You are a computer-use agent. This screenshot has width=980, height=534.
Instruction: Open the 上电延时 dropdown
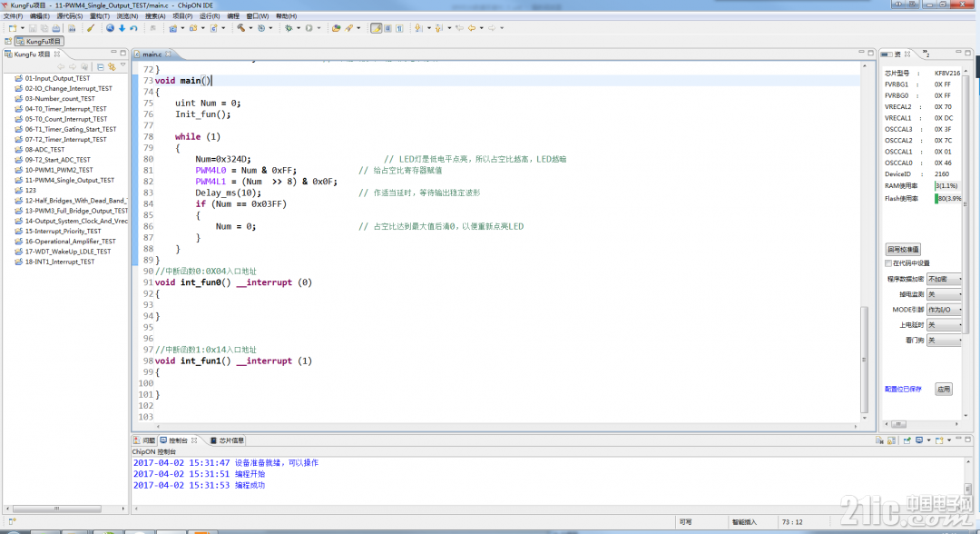click(x=944, y=325)
